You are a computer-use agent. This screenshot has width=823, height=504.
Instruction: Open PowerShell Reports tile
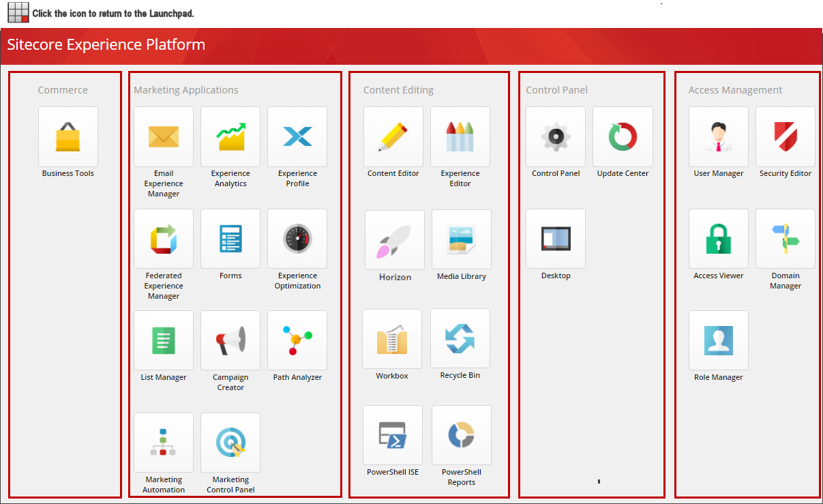462,435
